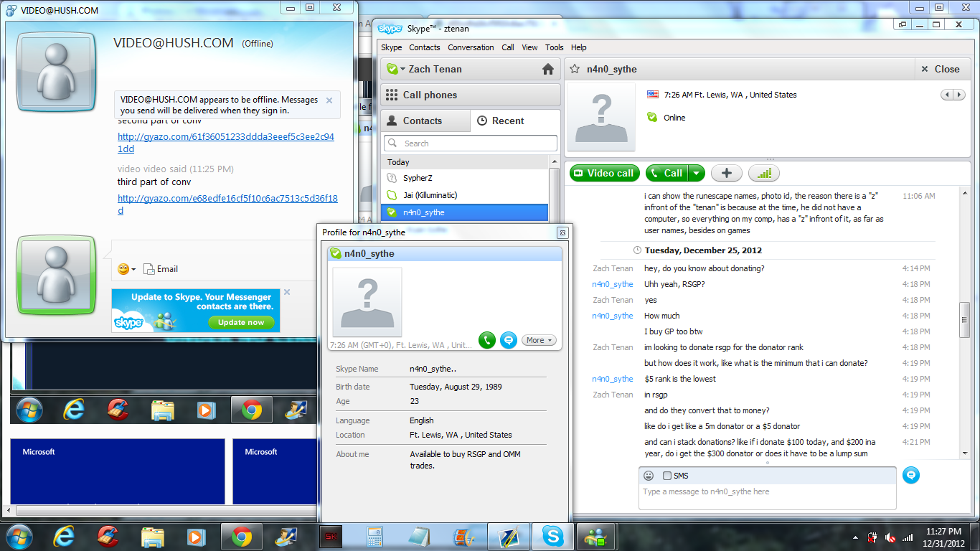
Task: Open call quality info signal-bars icon
Action: pyautogui.click(x=764, y=173)
